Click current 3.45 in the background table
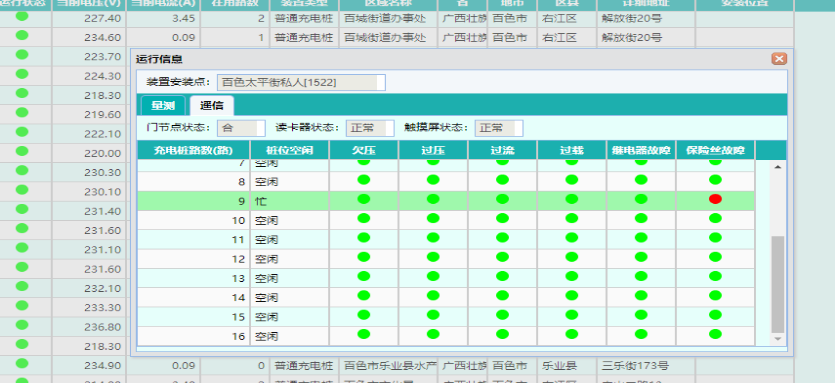This screenshot has width=835, height=383. pyautogui.click(x=184, y=19)
